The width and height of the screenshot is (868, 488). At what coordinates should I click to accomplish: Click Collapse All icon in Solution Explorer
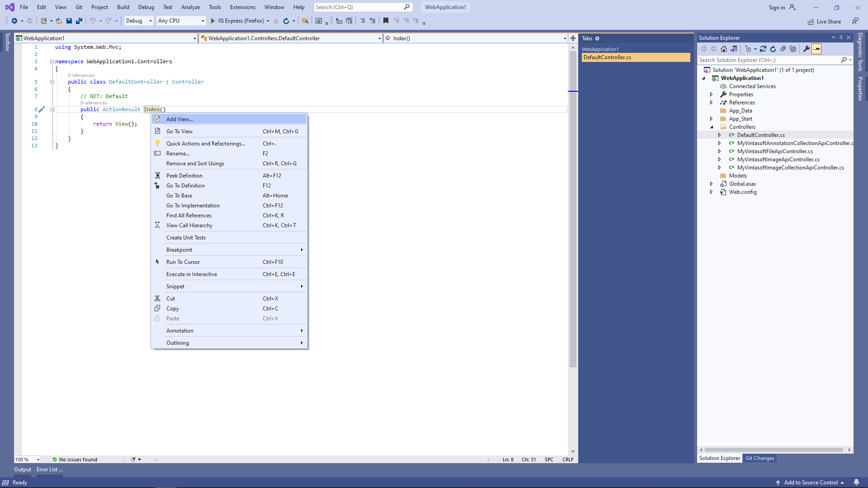[x=783, y=49]
